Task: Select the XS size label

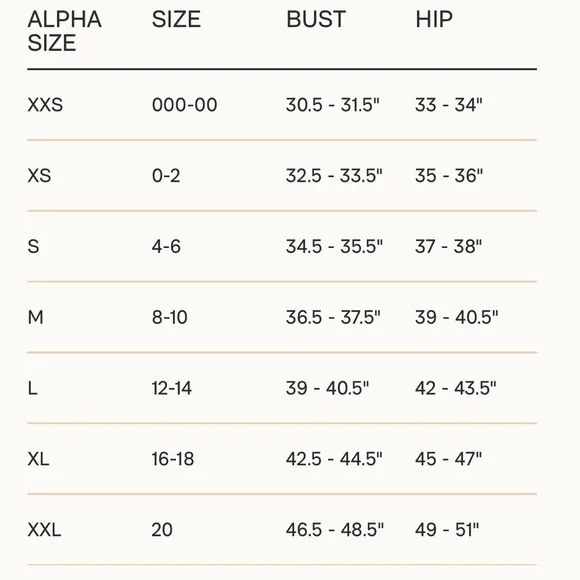Action: 39,175
